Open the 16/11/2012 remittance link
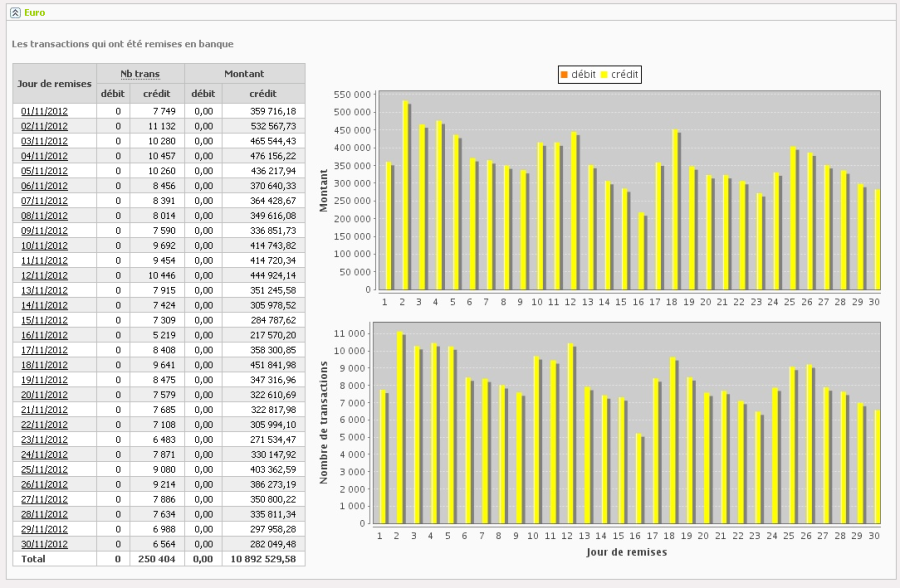This screenshot has height=588, width=900. click(44, 335)
